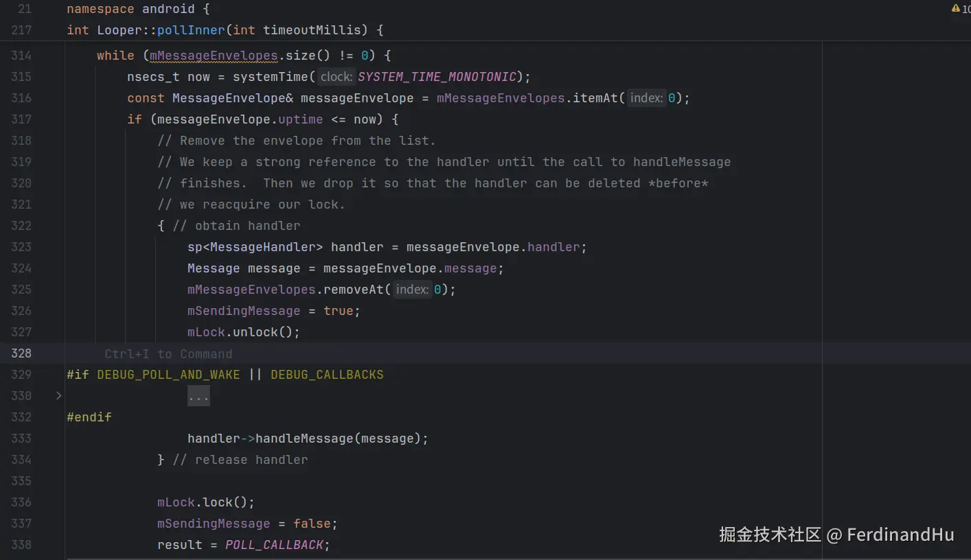Click the '// release handler' comment

coord(240,460)
